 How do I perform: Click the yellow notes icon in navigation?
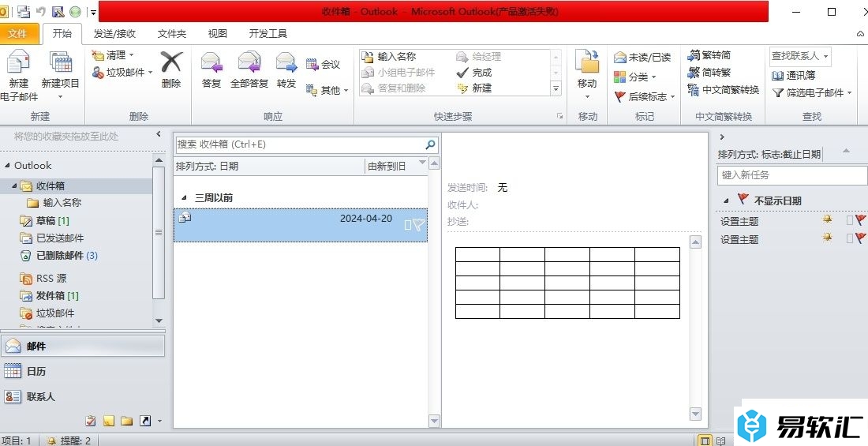coord(109,421)
